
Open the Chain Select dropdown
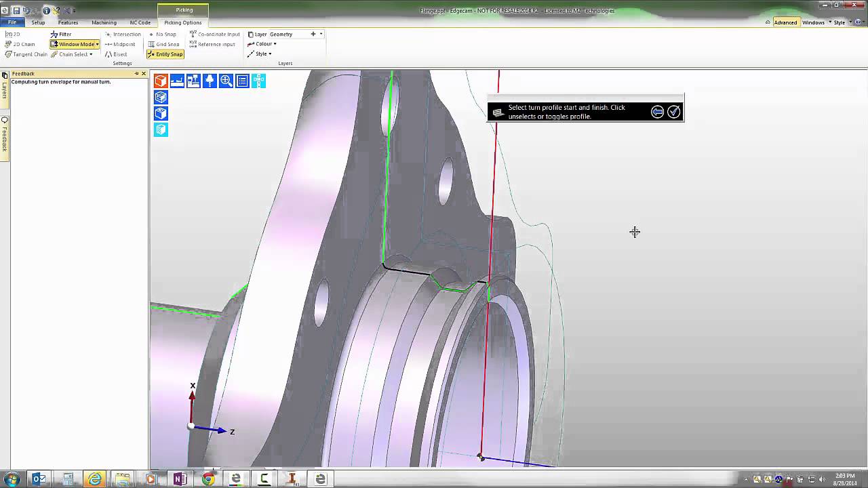[x=71, y=54]
